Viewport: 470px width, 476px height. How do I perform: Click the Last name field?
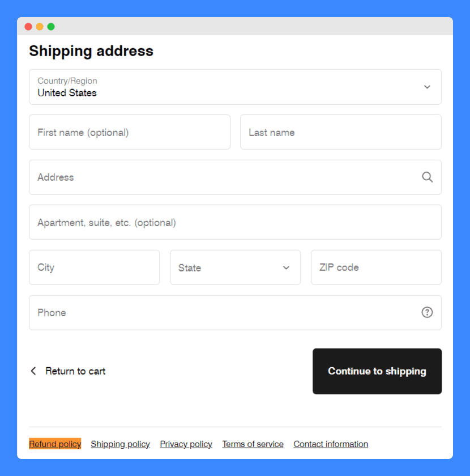(340, 132)
